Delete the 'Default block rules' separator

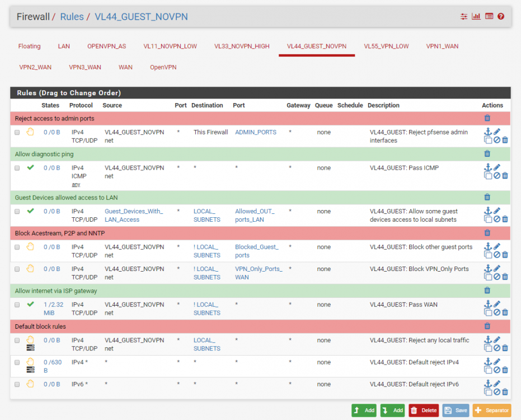pos(487,326)
